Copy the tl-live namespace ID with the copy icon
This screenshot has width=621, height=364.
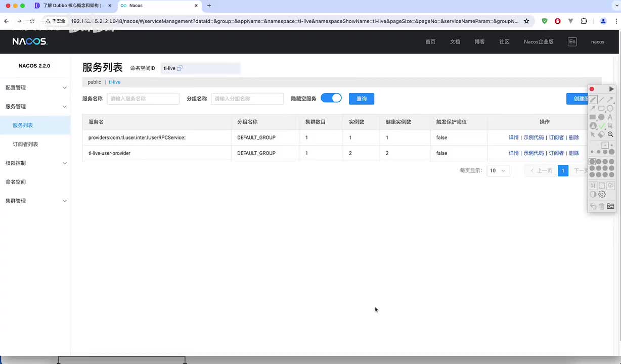(180, 68)
